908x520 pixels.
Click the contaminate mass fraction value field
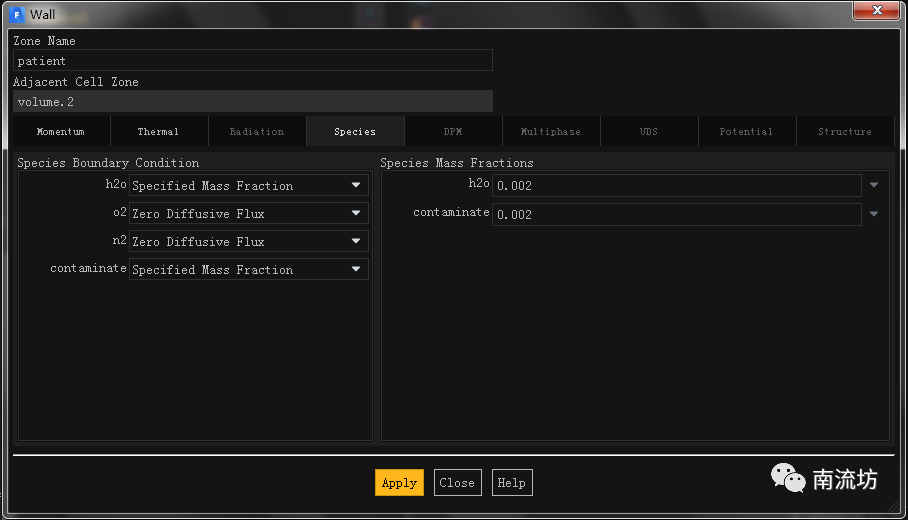[x=676, y=214]
